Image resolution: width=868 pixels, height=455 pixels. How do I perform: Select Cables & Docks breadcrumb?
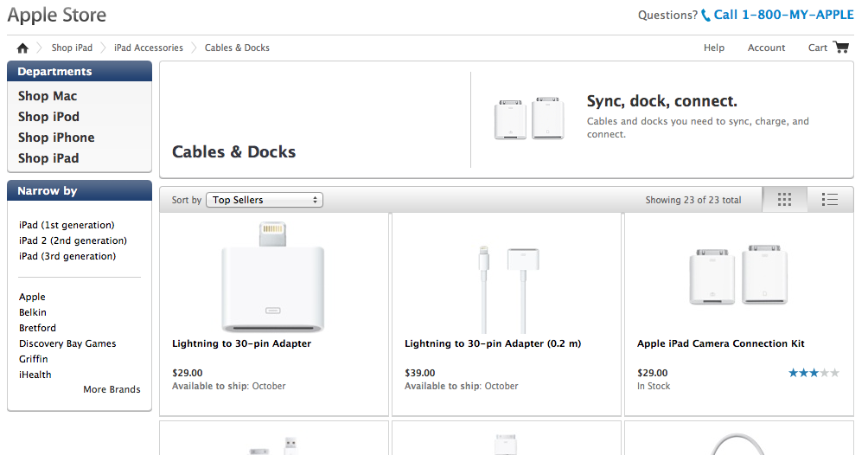coord(237,48)
